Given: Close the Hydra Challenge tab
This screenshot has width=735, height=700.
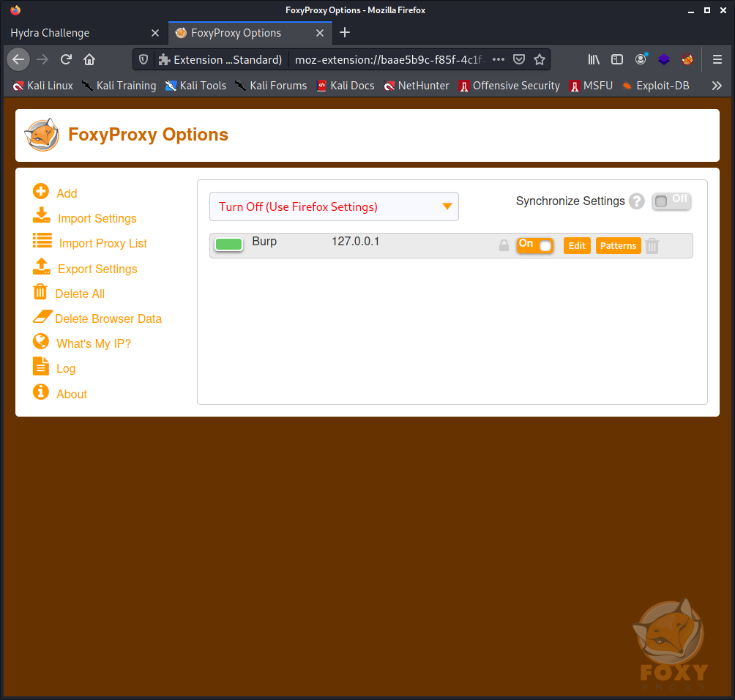Looking at the screenshot, I should click(x=155, y=33).
